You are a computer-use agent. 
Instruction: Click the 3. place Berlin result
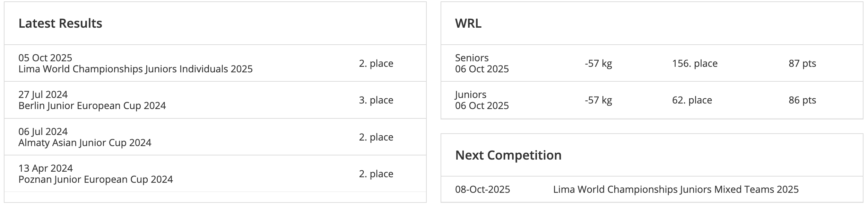click(376, 100)
